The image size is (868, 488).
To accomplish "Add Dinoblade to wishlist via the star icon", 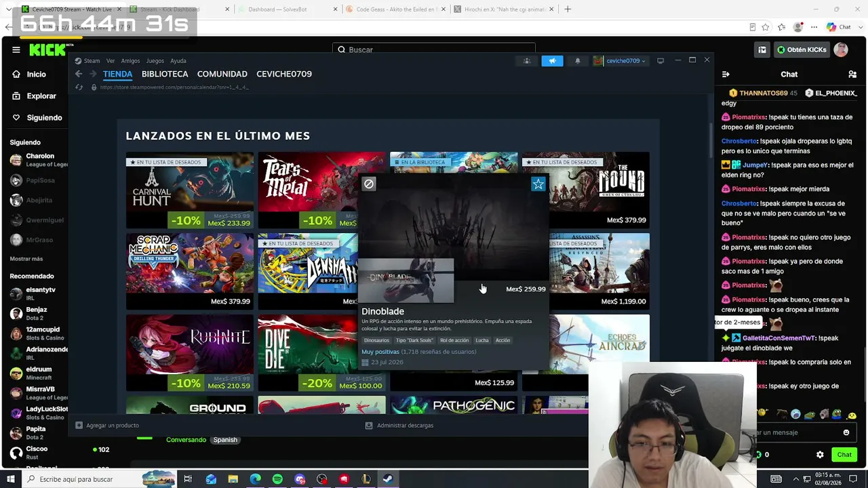I will (538, 184).
